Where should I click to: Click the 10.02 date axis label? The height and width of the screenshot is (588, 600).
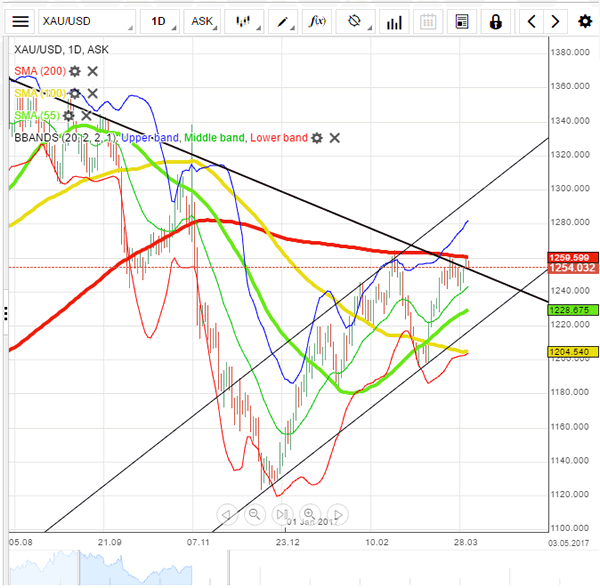click(x=377, y=542)
